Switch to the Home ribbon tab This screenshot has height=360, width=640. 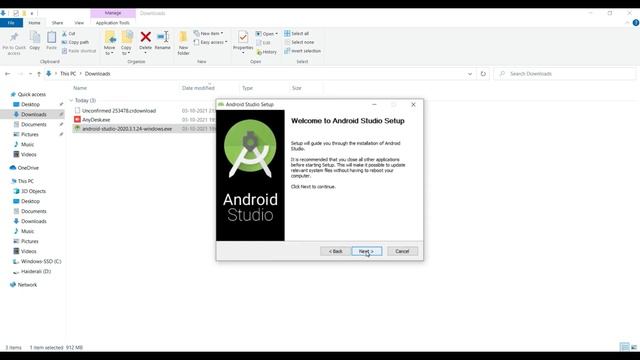34,23
